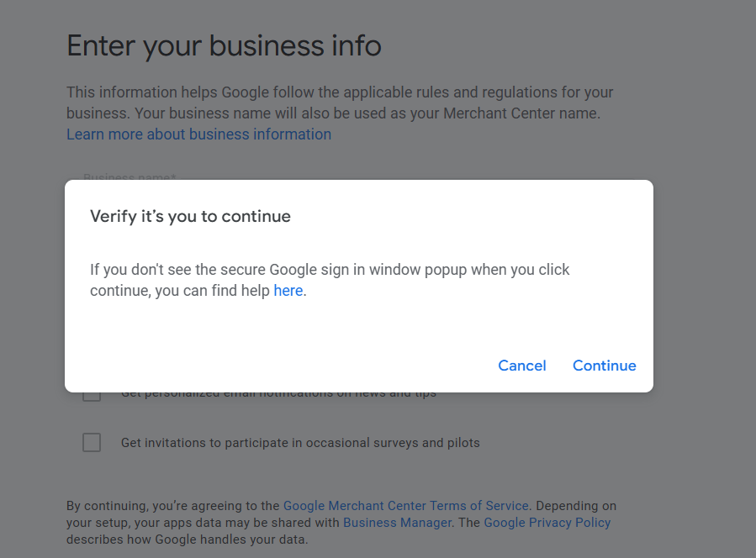
Task: Click the 'By continuing, you're agreeing' text
Action: pos(172,505)
